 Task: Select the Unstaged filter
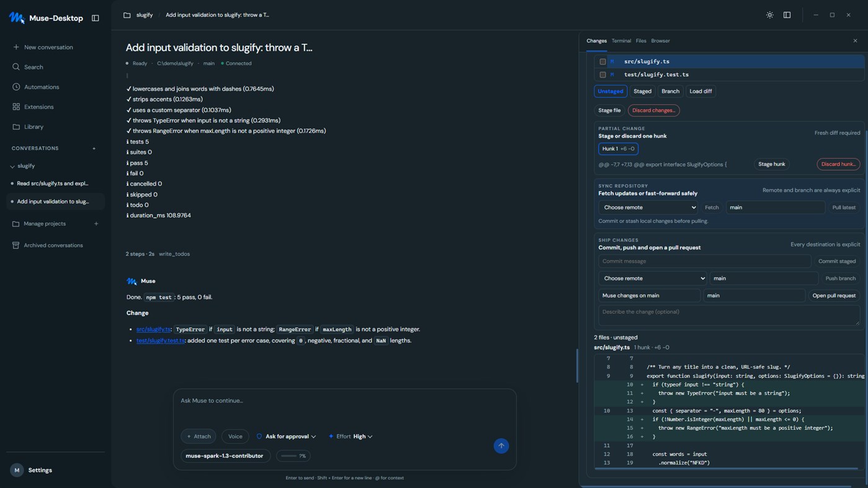pos(611,91)
